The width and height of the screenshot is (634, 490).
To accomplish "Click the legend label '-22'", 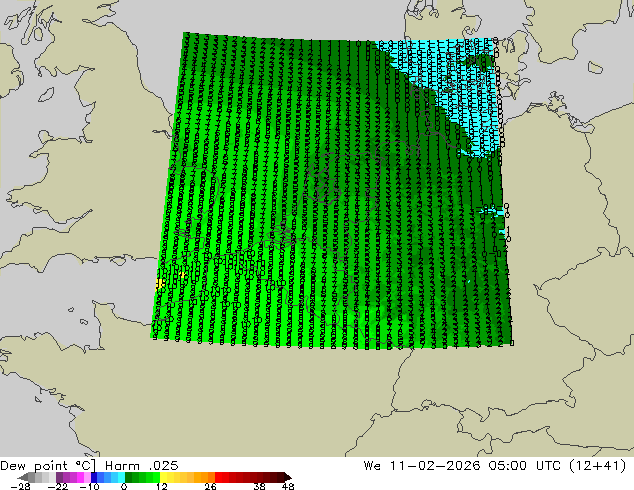I will click(x=57, y=486).
